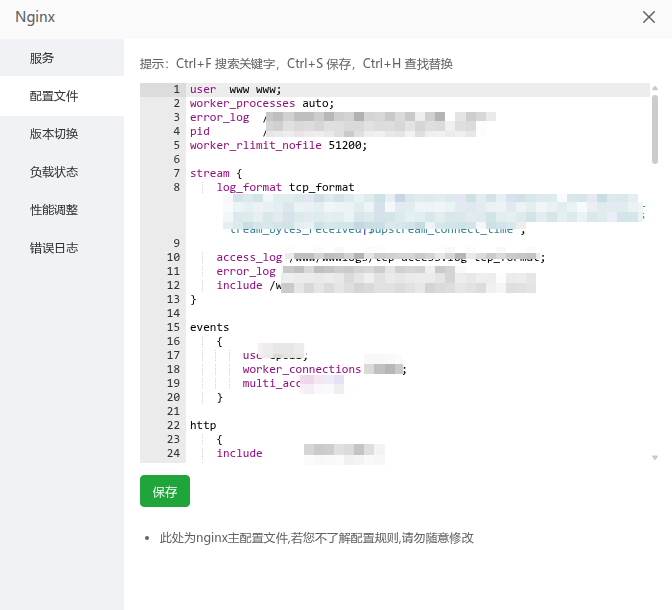
Task: Click the 'http' line in editor
Action: 203,425
